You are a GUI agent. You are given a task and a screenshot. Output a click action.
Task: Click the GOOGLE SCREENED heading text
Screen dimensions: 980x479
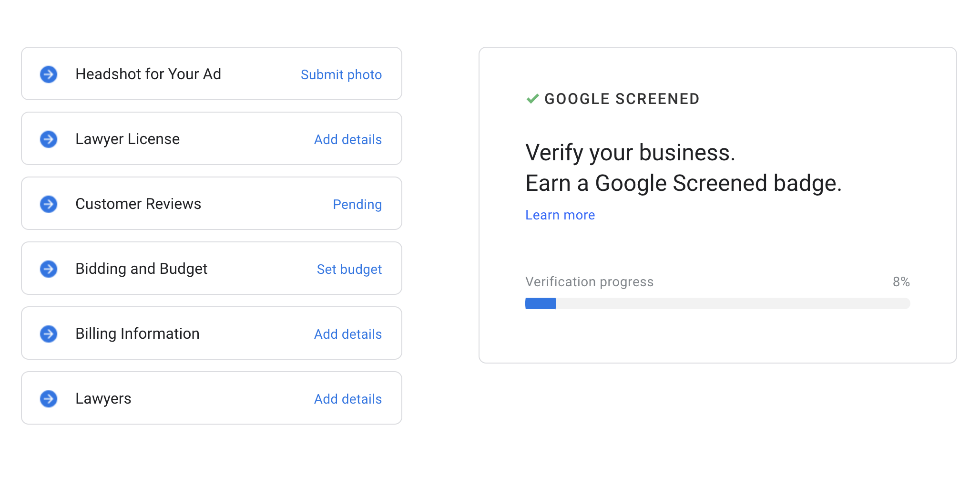(622, 99)
